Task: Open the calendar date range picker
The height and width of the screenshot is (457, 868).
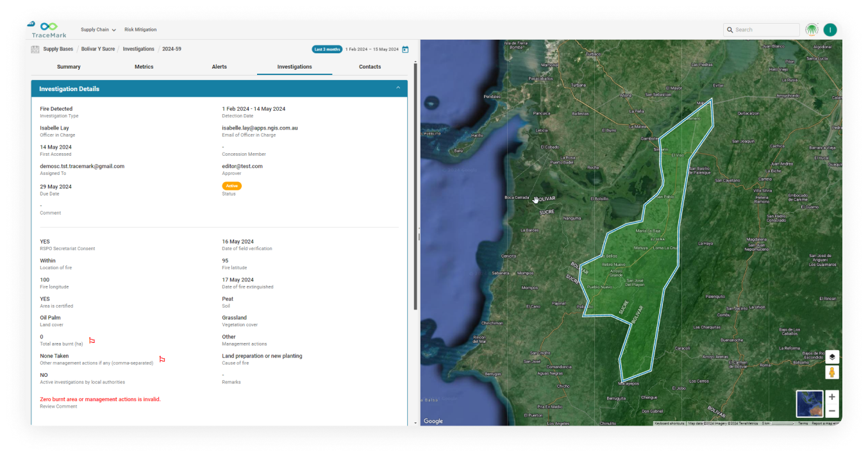Action: (405, 49)
